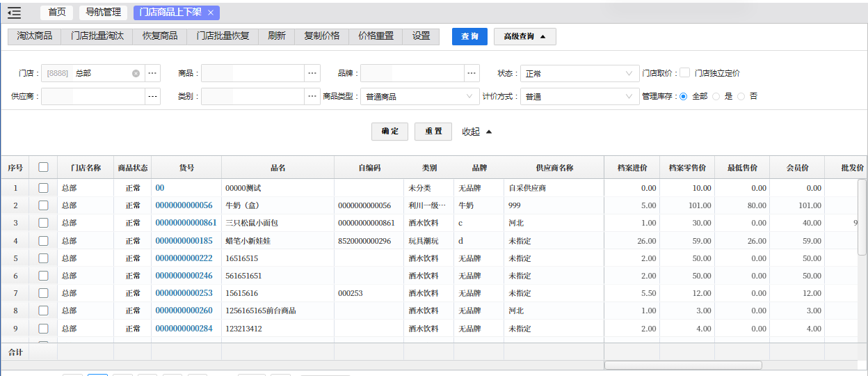This screenshot has height=376, width=868.
Task: Check row 4 蜡笔小新娃娃 checkbox
Action: click(x=43, y=241)
